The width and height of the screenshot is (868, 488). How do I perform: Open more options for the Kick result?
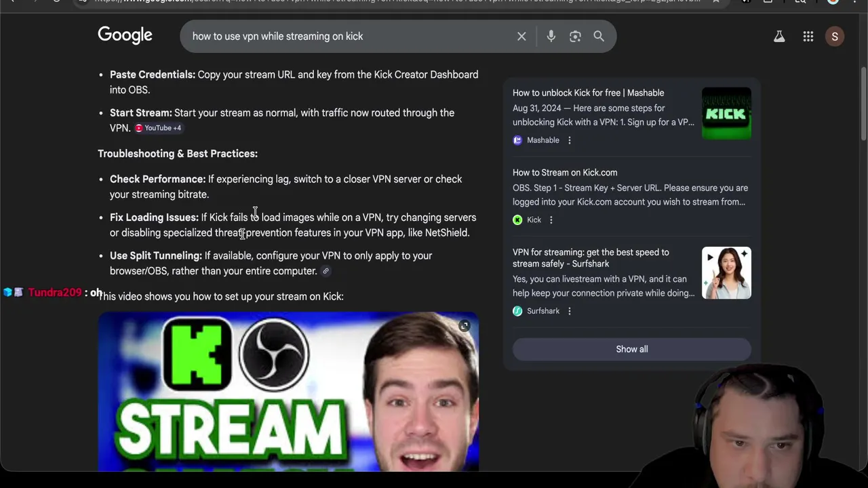point(551,220)
